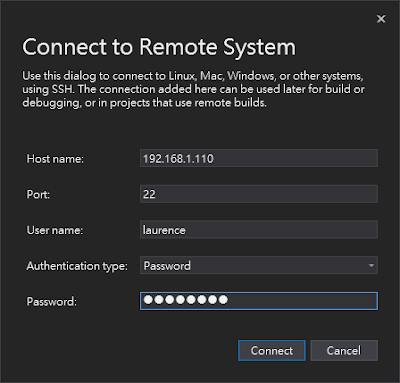Cancel the remote connection dialog

[x=344, y=350]
